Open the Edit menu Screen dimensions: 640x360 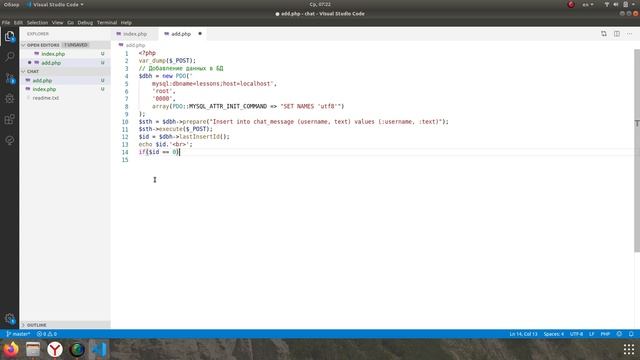coord(18,22)
